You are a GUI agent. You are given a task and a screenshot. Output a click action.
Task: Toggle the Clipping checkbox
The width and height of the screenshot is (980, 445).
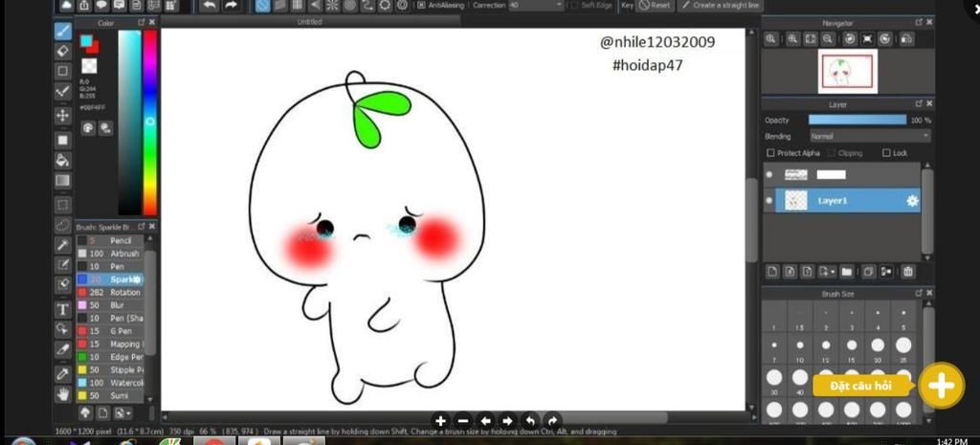tap(832, 153)
